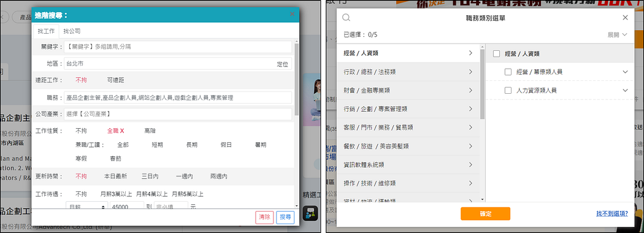Click the 地區 field showing 台北市
Viewport: 644px width, 233px height.
coord(178,64)
